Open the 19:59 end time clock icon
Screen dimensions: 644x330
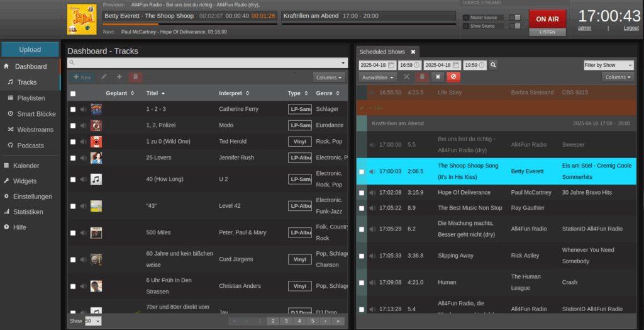482,65
